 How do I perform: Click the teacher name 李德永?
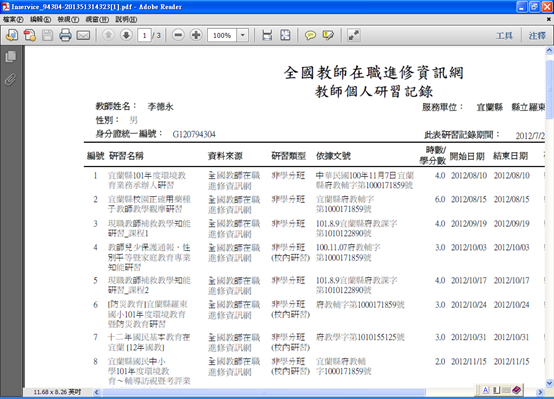(x=160, y=106)
